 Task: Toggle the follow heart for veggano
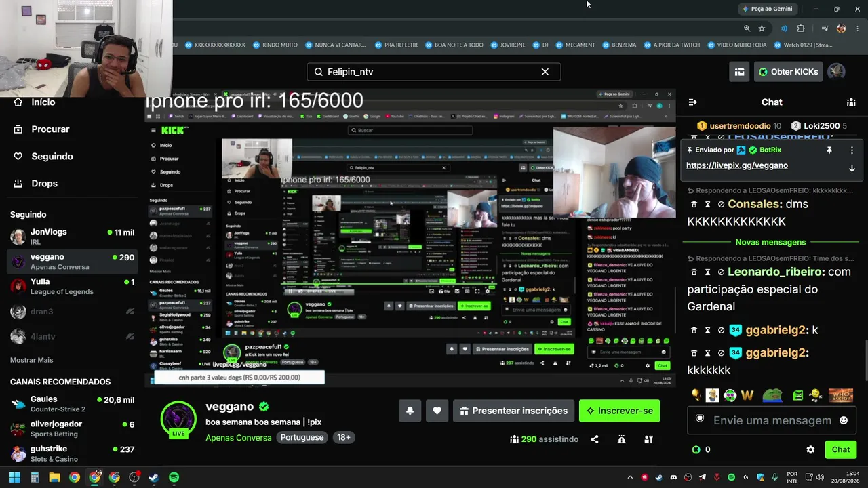pyautogui.click(x=437, y=411)
